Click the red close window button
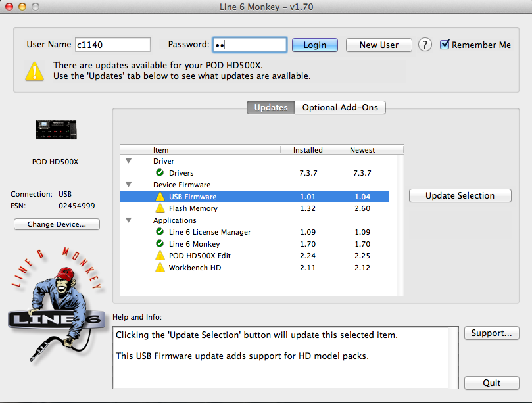Viewport: 532px width, 403px height. point(9,7)
